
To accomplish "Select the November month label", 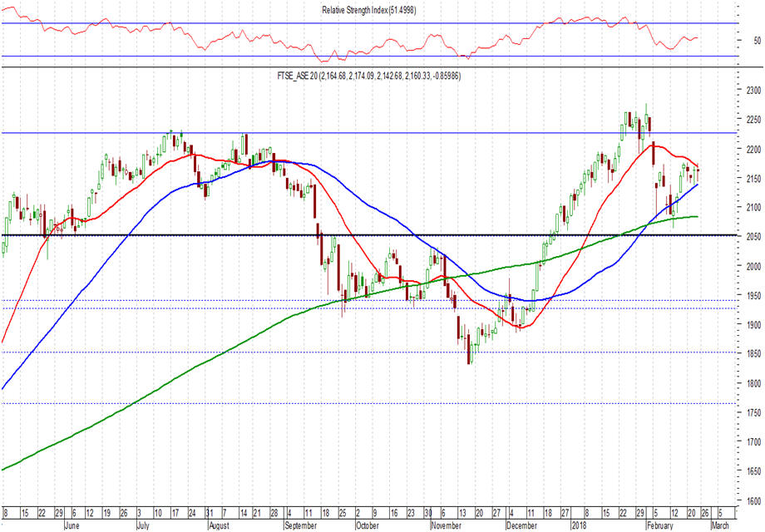I will coord(446,525).
